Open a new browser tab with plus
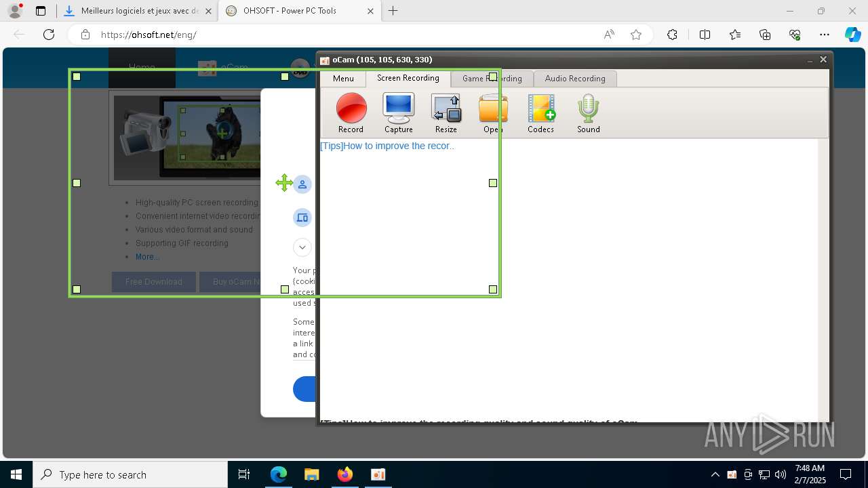 [393, 11]
